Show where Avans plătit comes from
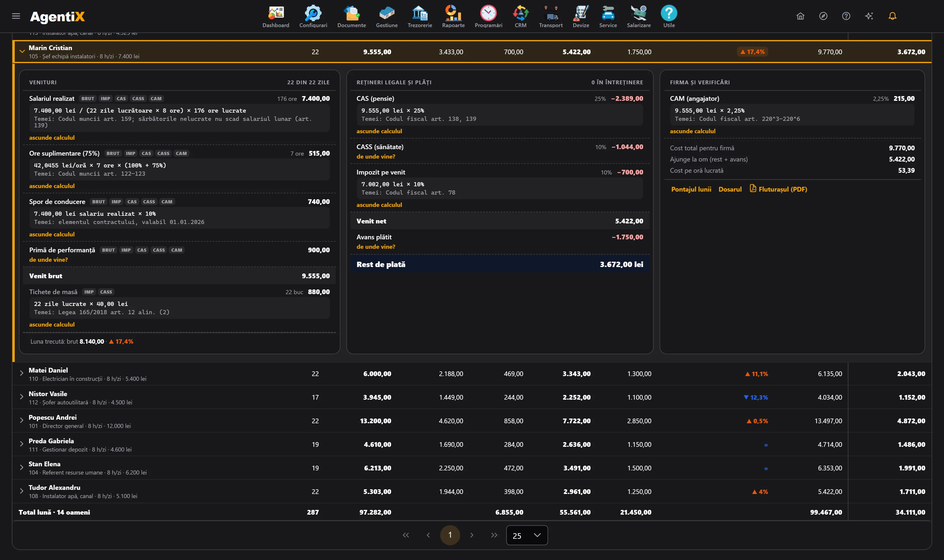This screenshot has height=560, width=944. point(376,246)
